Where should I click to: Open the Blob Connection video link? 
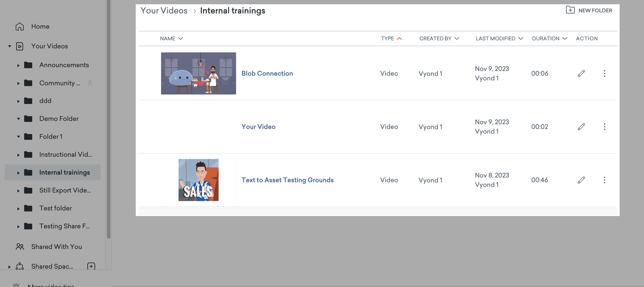(267, 73)
